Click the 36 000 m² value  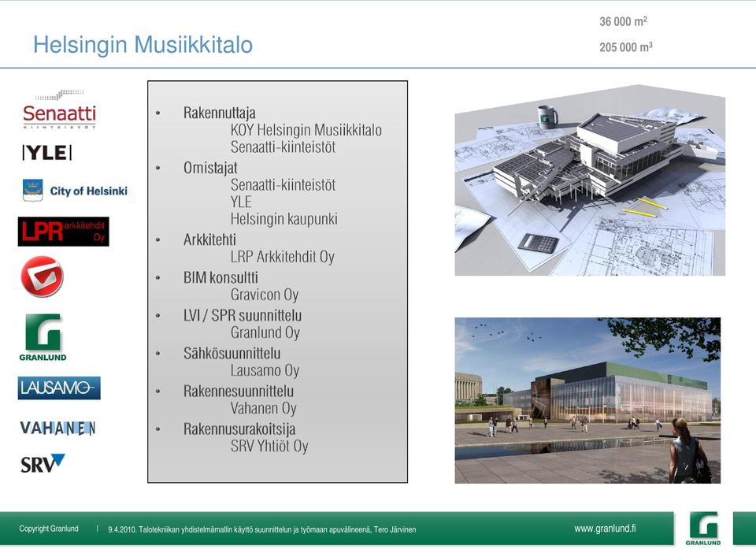tap(623, 22)
